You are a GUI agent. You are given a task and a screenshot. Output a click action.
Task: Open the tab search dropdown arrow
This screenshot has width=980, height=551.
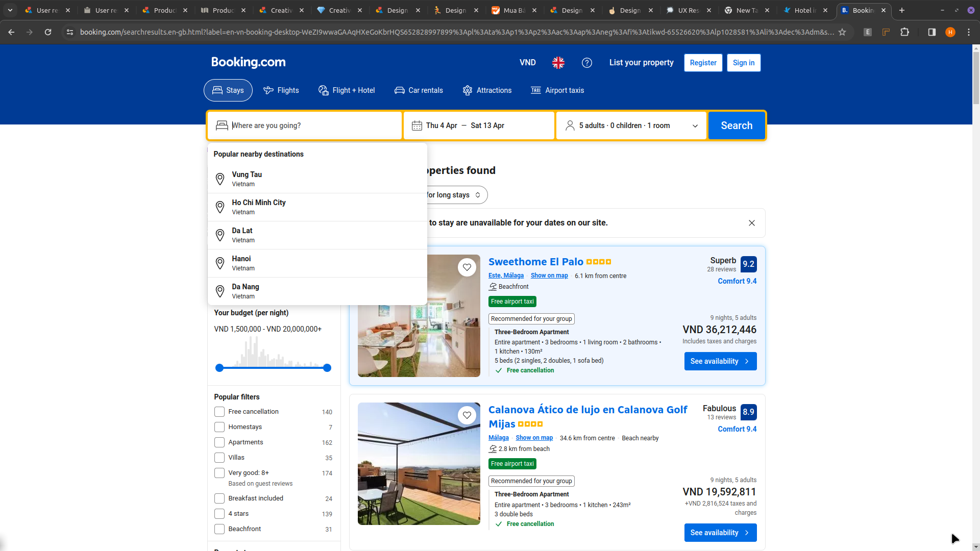click(x=10, y=10)
